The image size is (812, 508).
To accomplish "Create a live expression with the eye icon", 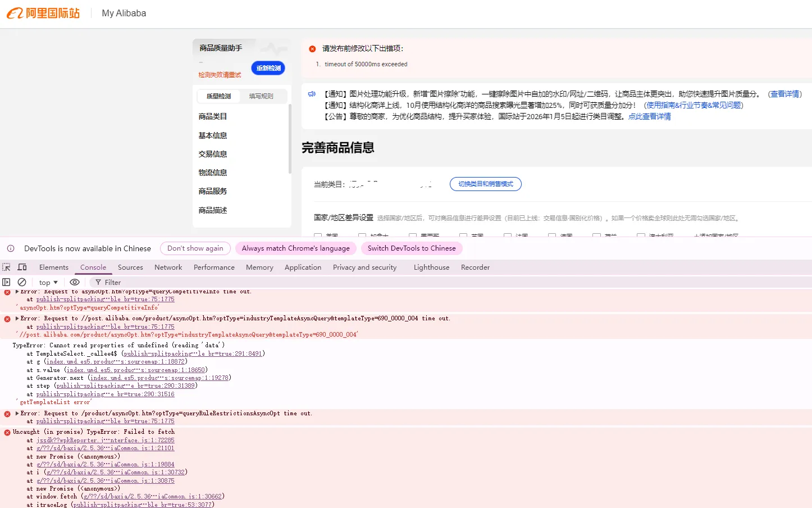I will (x=75, y=282).
